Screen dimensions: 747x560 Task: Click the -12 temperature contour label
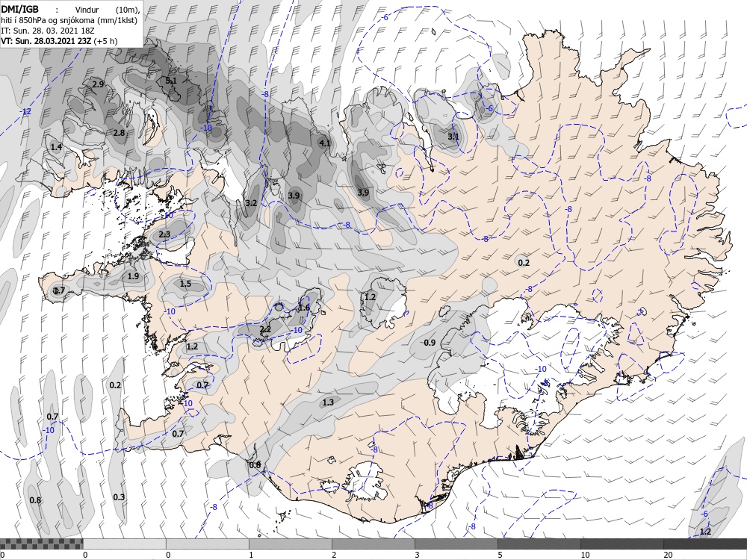point(25,111)
